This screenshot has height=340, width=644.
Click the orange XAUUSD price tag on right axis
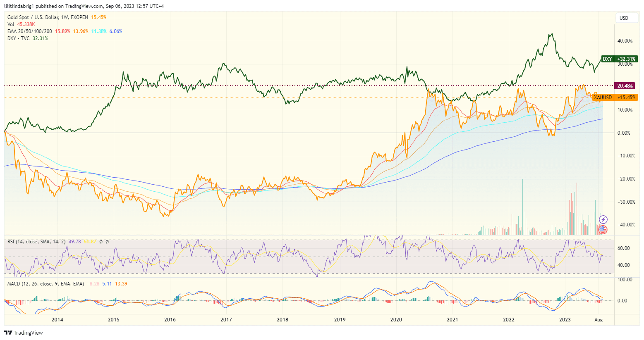(x=604, y=97)
